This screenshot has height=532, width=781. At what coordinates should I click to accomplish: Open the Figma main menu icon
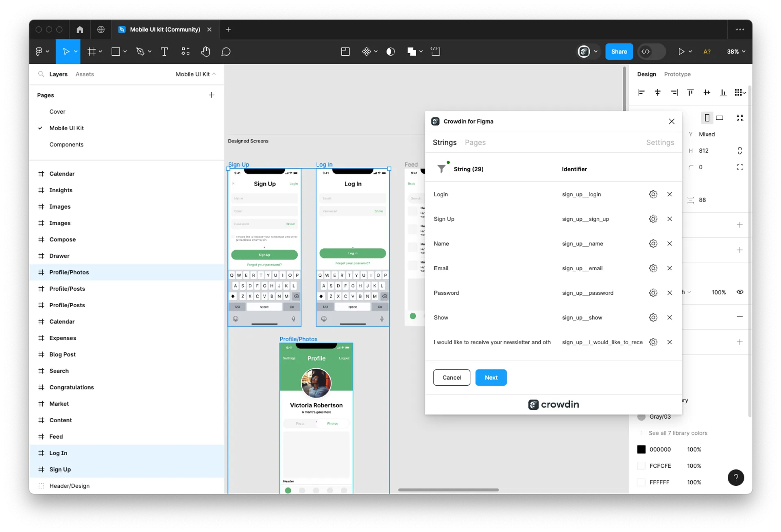tap(39, 51)
